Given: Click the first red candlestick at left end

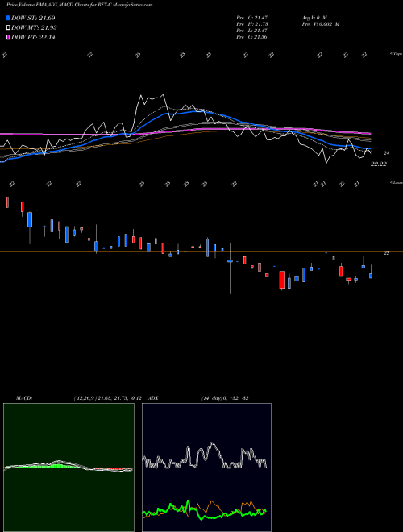Looking at the screenshot, I should (x=7, y=202).
